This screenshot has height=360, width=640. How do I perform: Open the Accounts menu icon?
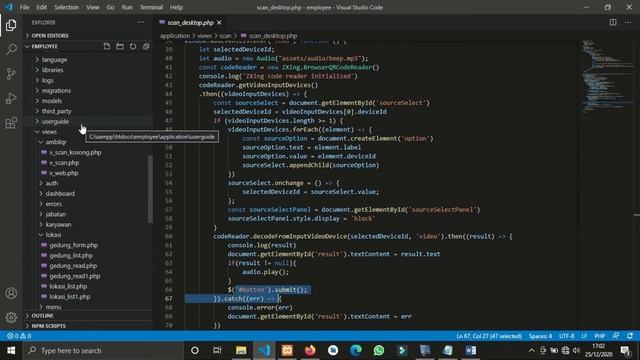[x=11, y=293]
